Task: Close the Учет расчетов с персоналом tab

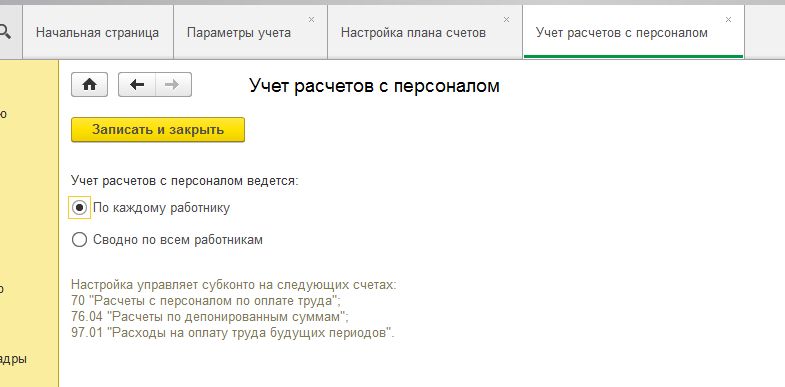Action: (728, 20)
